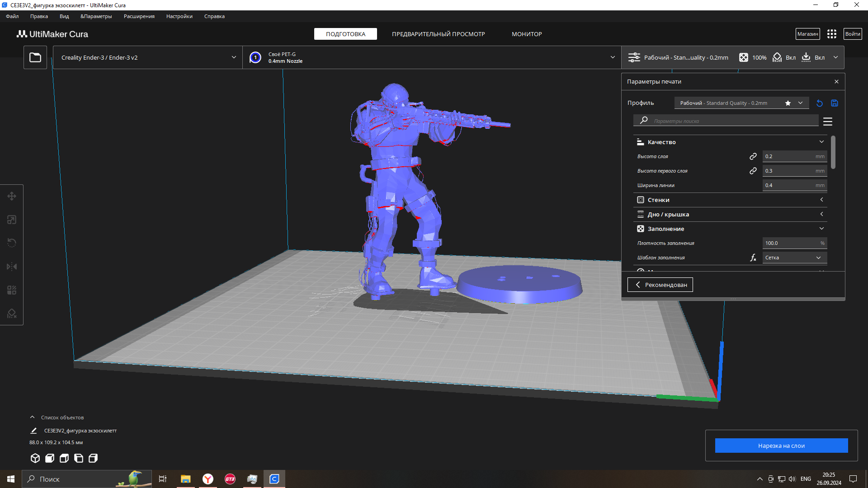Select the Scale tool in left toolbar
868x488 pixels.
12,220
